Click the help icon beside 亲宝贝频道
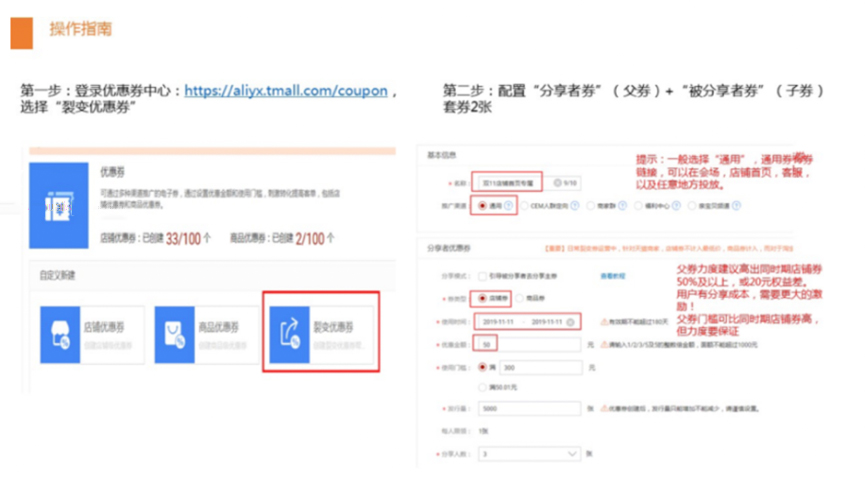The width and height of the screenshot is (866, 502). pos(736,205)
